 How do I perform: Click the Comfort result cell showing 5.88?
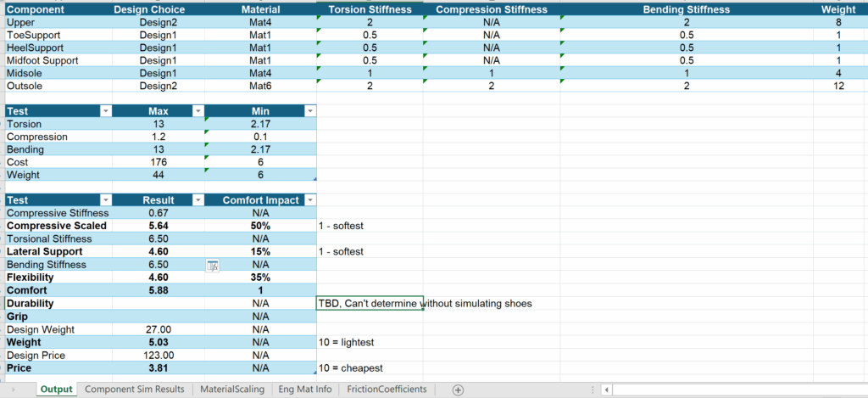tap(159, 290)
